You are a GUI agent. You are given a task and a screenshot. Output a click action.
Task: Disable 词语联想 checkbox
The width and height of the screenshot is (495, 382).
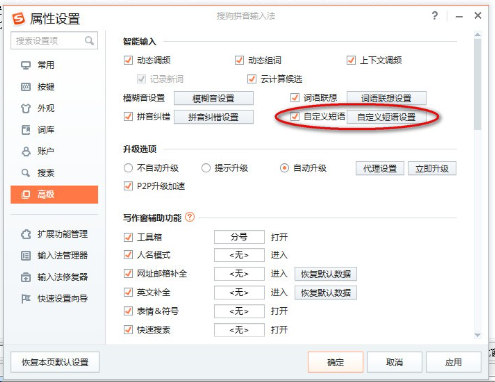tap(295, 98)
